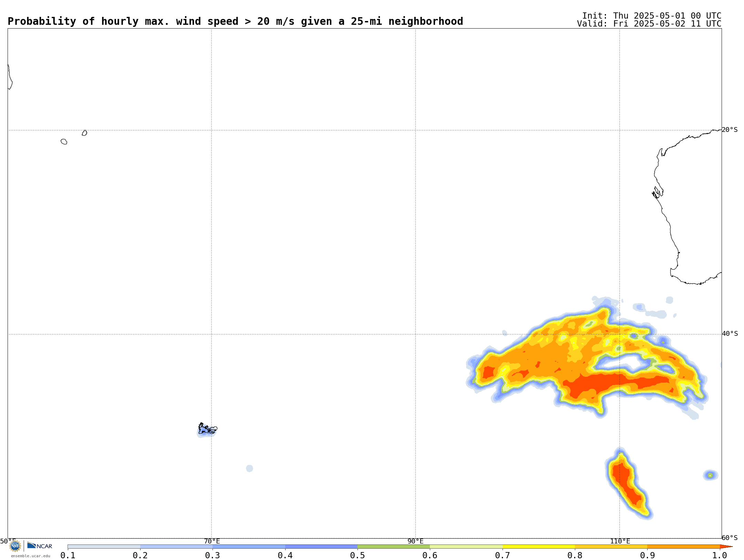Pick the 0.3–0.4 blue colorbar segment
Viewport: 744px width, 560px height.
(249, 547)
